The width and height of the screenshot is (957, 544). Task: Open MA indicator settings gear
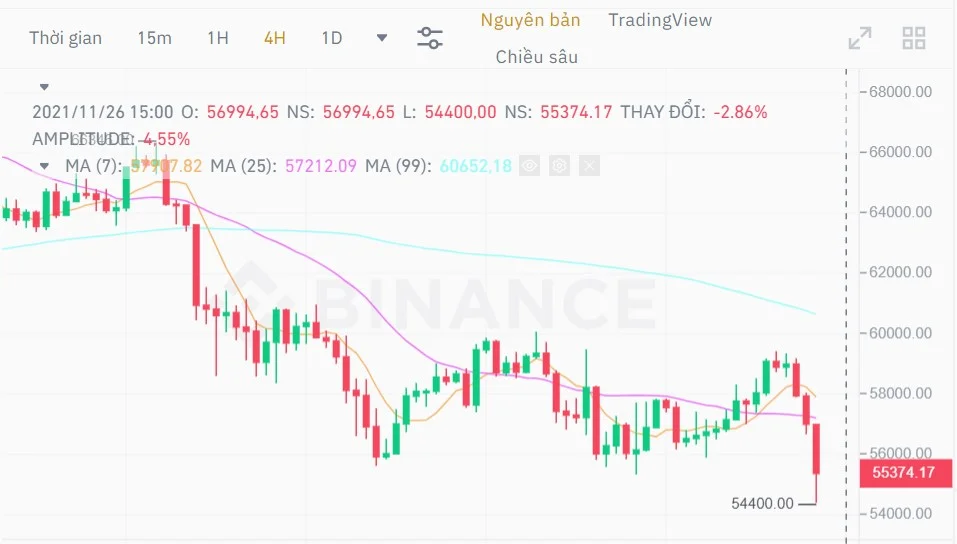(560, 166)
